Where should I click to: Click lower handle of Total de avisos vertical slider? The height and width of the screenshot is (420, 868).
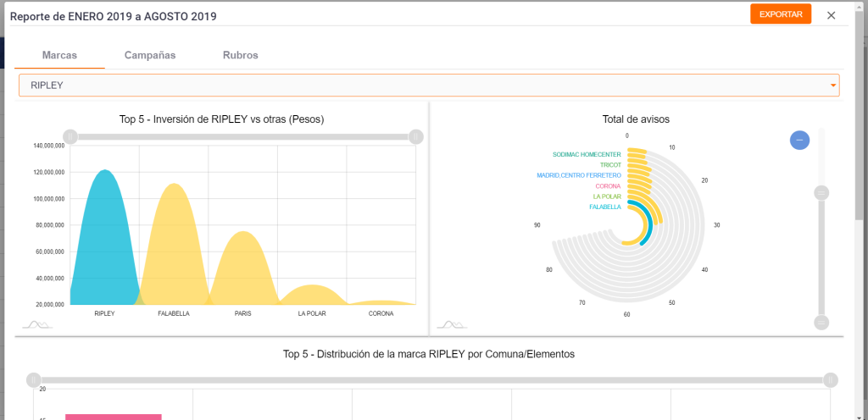tap(821, 322)
